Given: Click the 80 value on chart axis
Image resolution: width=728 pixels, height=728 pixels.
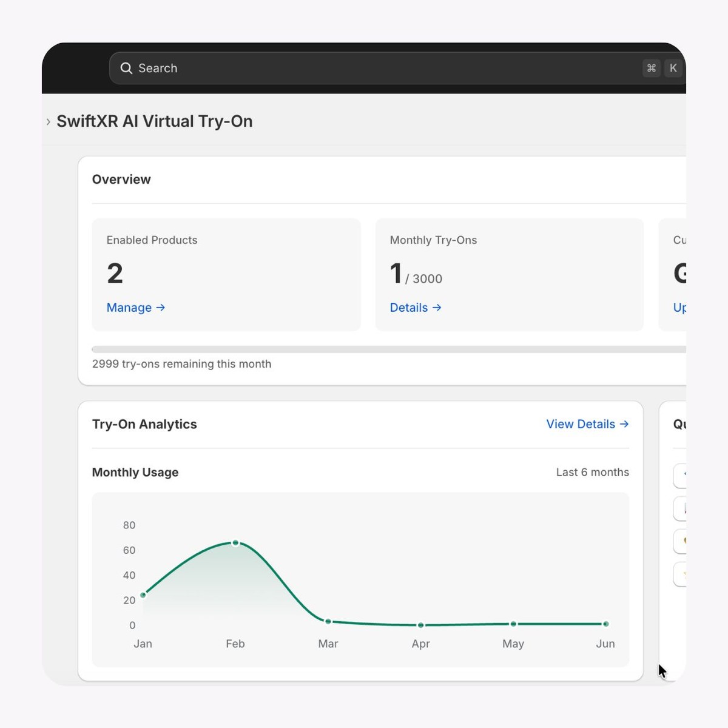Looking at the screenshot, I should [129, 525].
